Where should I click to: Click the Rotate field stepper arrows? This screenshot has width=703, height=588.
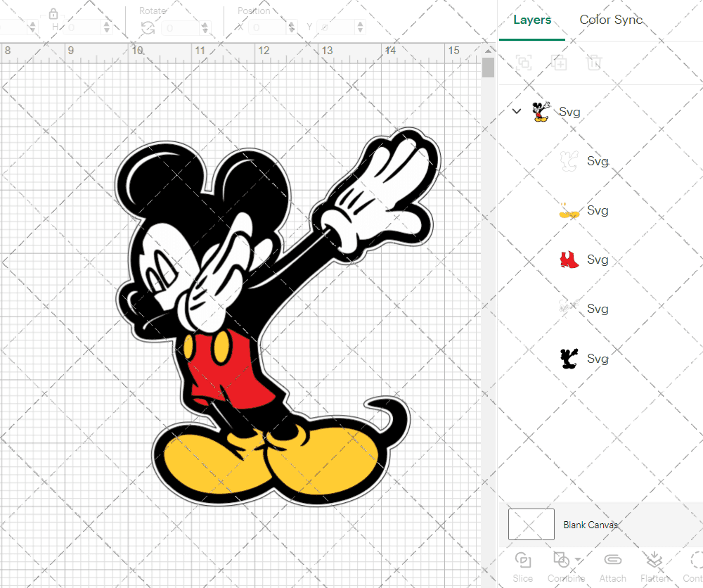coord(205,28)
